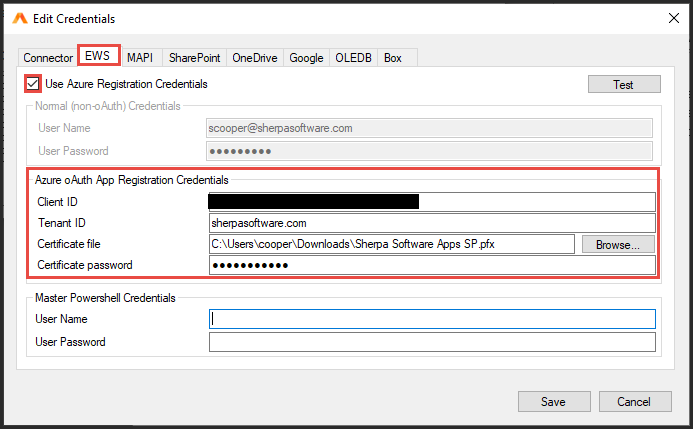Open the Box tab

pyautogui.click(x=393, y=58)
